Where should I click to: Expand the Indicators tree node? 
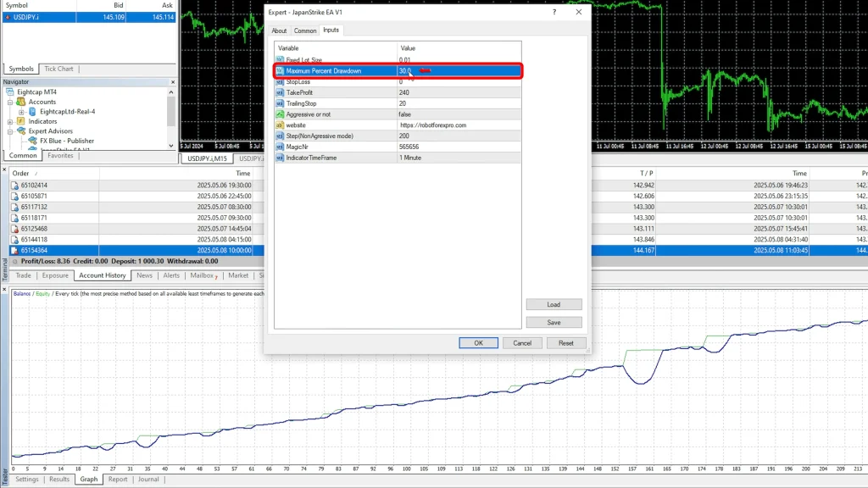point(10,121)
